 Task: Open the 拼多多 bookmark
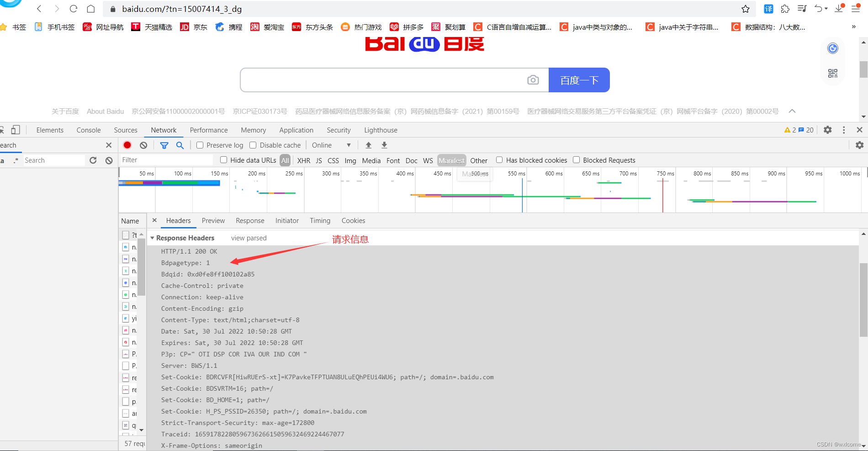click(407, 27)
